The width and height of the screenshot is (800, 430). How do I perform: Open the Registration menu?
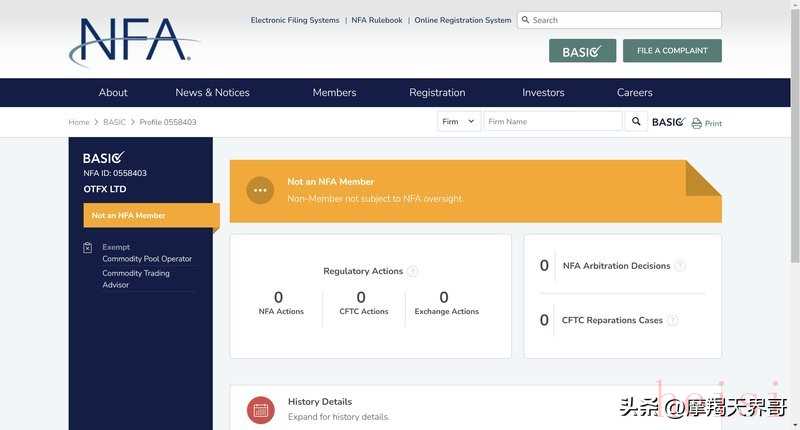[x=437, y=93]
